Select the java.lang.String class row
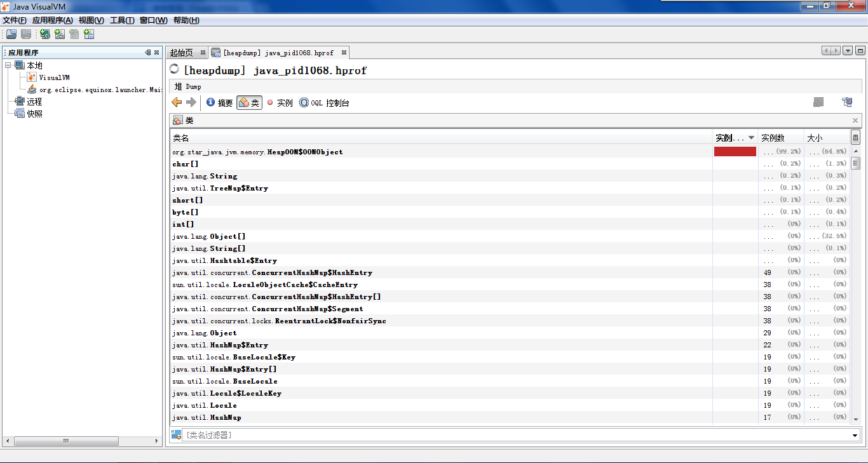The width and height of the screenshot is (868, 463). point(510,176)
